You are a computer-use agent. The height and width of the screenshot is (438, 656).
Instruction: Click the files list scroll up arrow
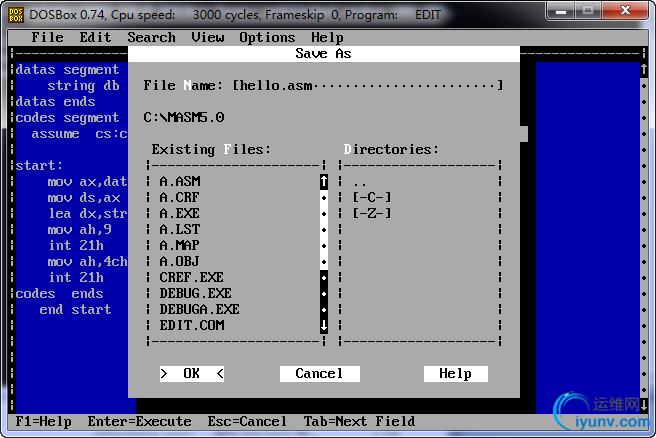[324, 182]
